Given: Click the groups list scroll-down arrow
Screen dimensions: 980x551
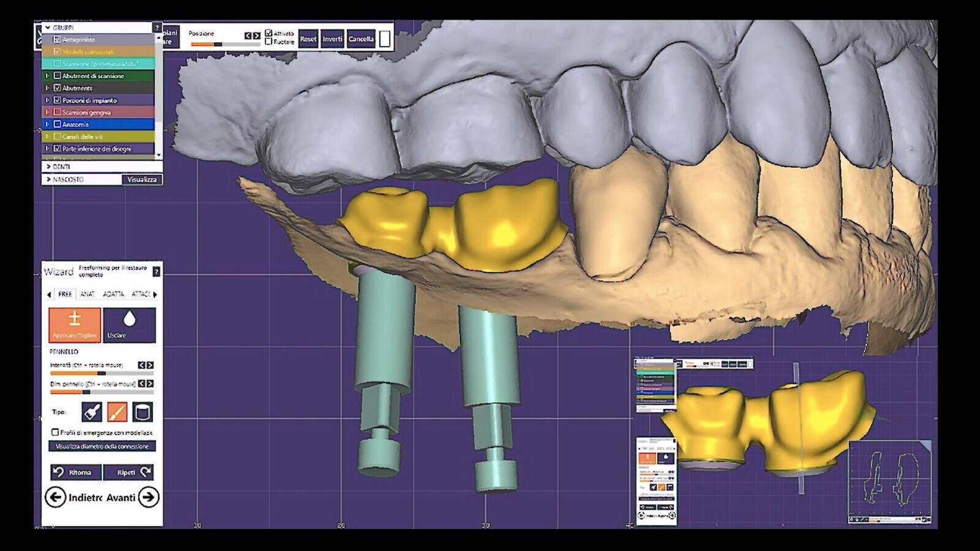Looking at the screenshot, I should [x=159, y=155].
